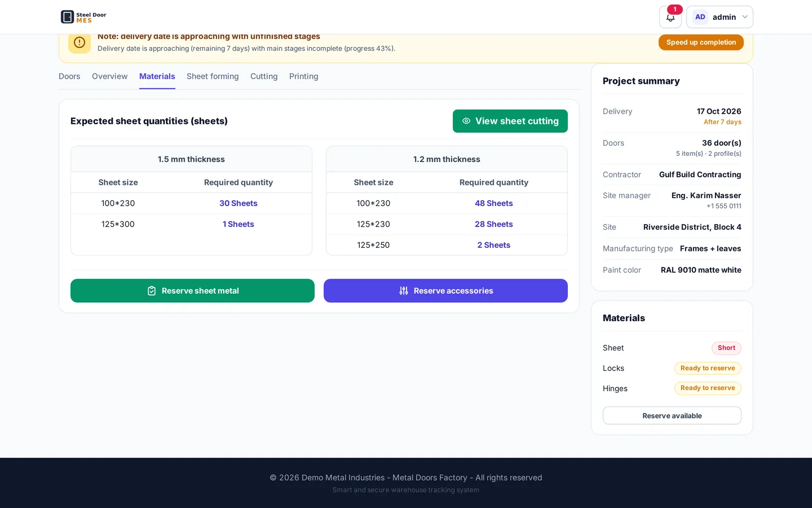
Task: Click the Reserve accessories label
Action: point(453,291)
